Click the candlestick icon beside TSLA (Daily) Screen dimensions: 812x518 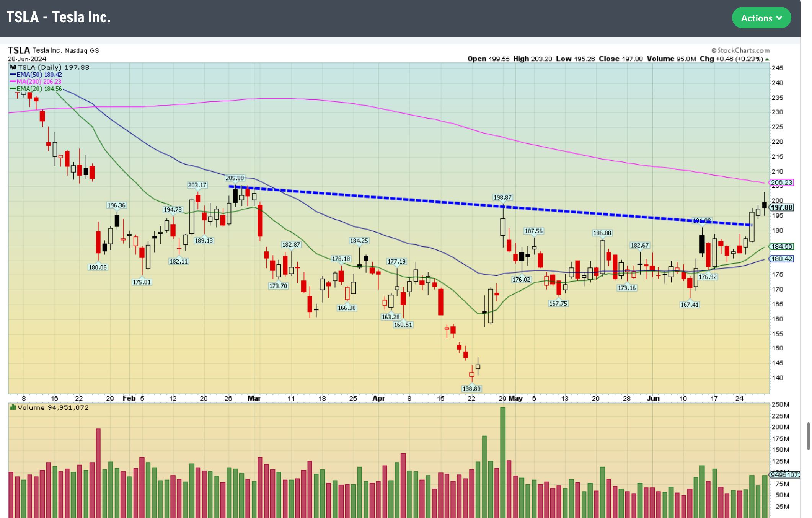pyautogui.click(x=13, y=67)
